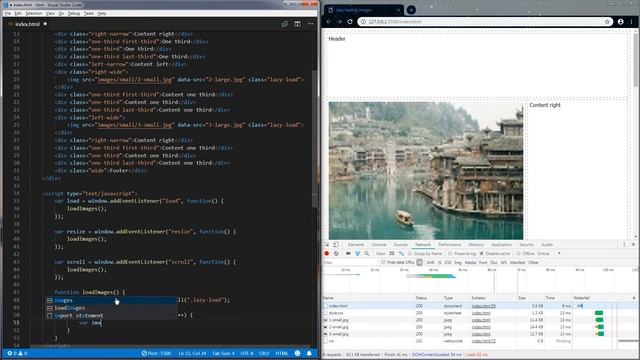Click the HTML language mode status item
The image size is (640, 360).
(x=282, y=353)
